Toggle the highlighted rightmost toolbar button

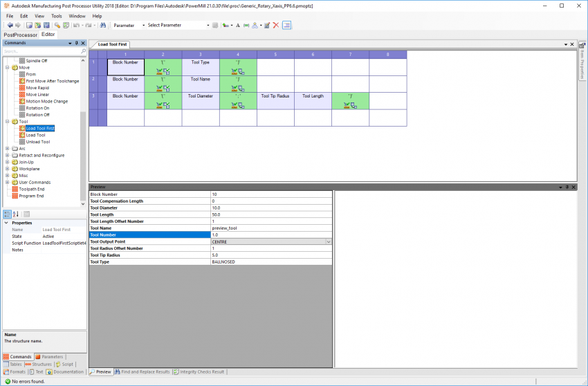286,25
